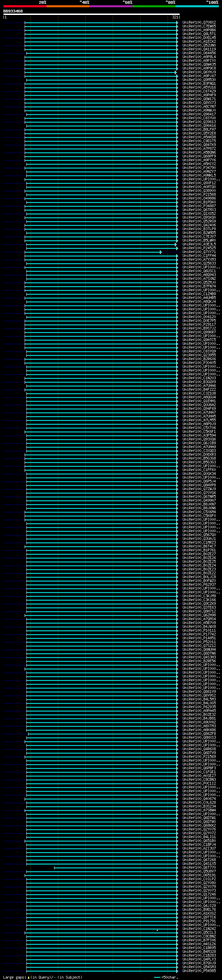The image size is (222, 980).
Task: Choose hit UniRef100_C9EGT5
Action: (x=199, y=141)
